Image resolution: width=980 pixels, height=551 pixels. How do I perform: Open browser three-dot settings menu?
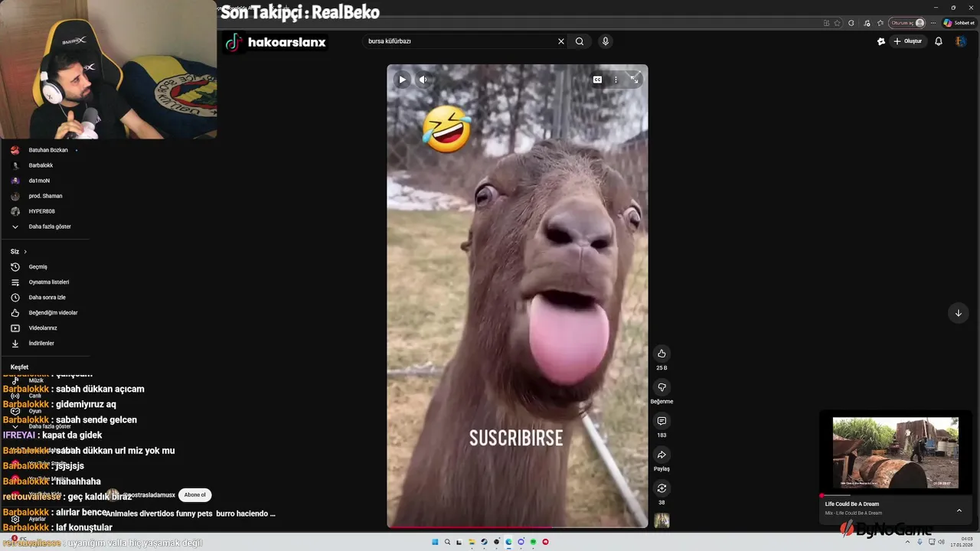(x=933, y=23)
